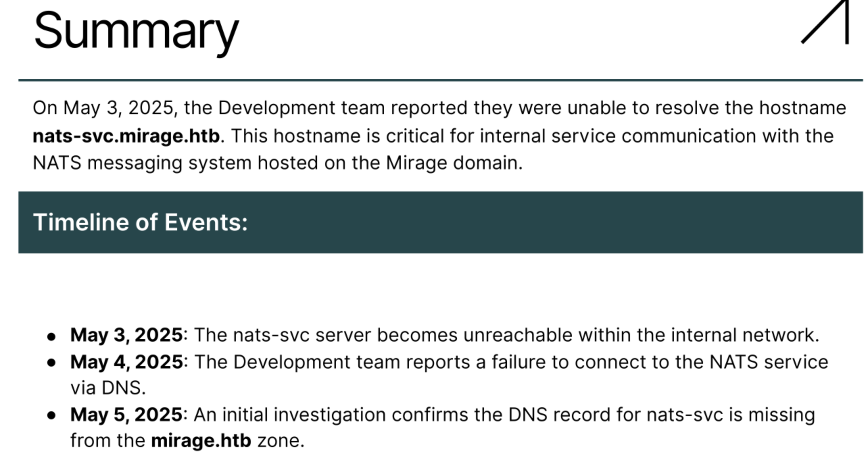This screenshot has width=868, height=466.
Task: Click the bold mirage.htb text in last bullet
Action: click(201, 441)
